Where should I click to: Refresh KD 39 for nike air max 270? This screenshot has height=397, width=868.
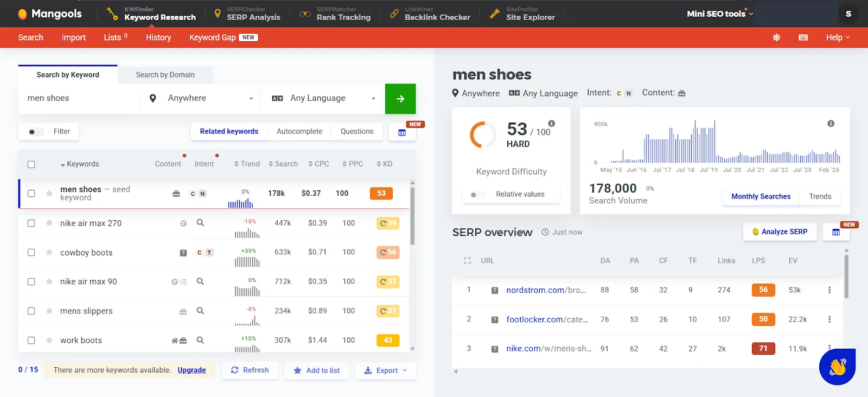point(388,223)
